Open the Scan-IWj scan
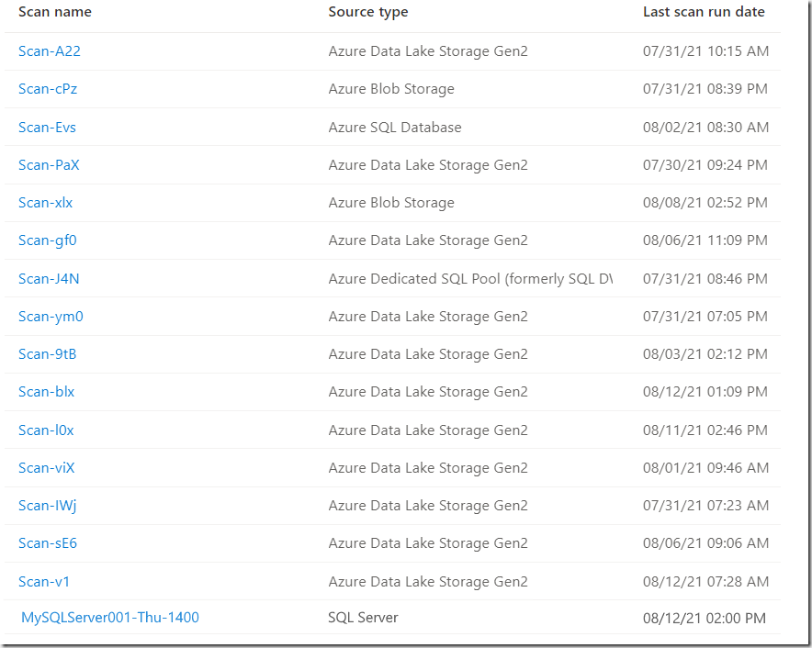 coord(48,506)
